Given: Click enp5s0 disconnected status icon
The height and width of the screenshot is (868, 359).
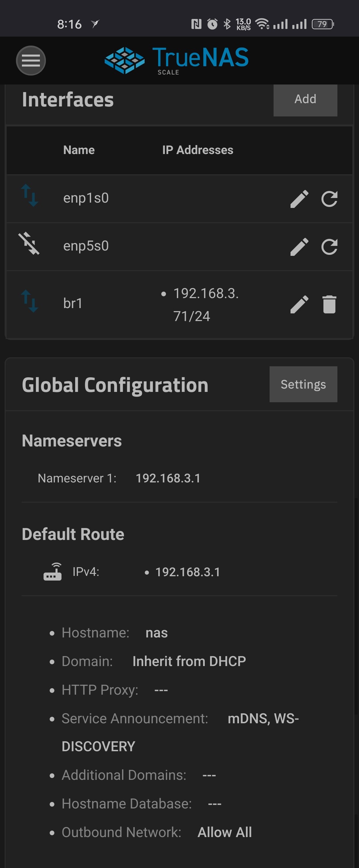Looking at the screenshot, I should 29,243.
